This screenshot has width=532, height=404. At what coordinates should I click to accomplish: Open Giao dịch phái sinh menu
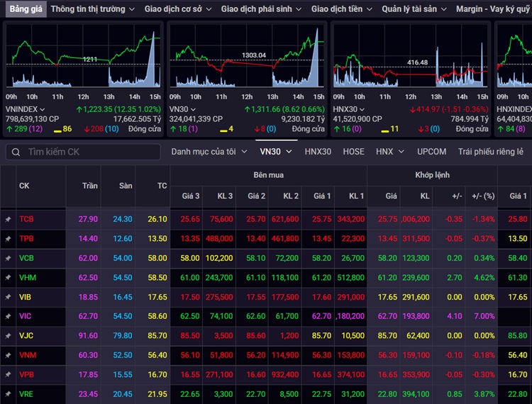point(261,9)
